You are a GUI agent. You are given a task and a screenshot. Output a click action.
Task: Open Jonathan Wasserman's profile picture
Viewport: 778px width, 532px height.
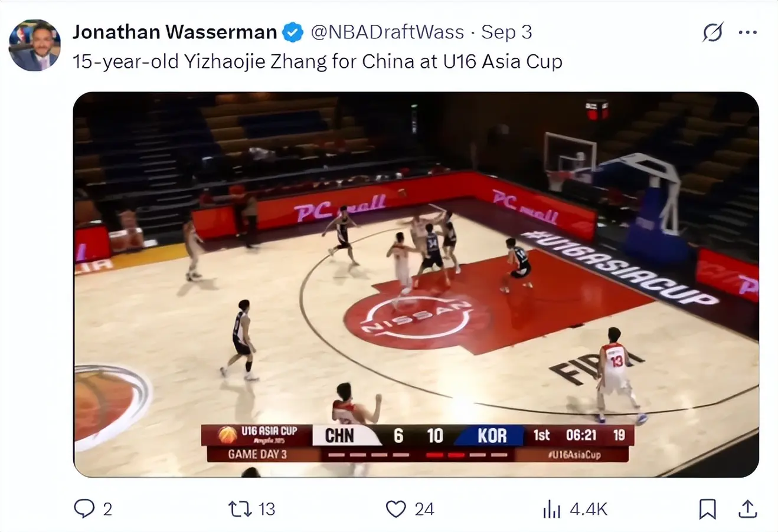(34, 45)
